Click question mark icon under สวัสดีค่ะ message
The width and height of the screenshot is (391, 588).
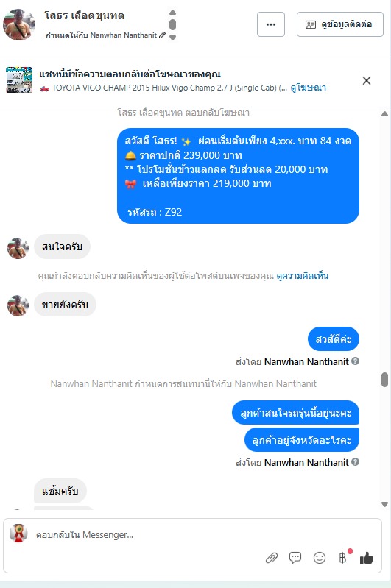[x=355, y=361]
